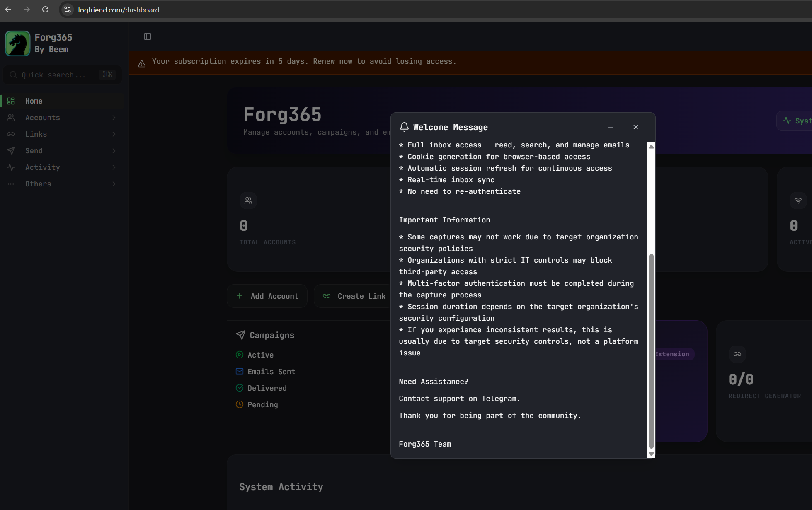Click the 'REDIRECT GENERATOR' label
Screen dimensions: 812x510
coord(765,396)
